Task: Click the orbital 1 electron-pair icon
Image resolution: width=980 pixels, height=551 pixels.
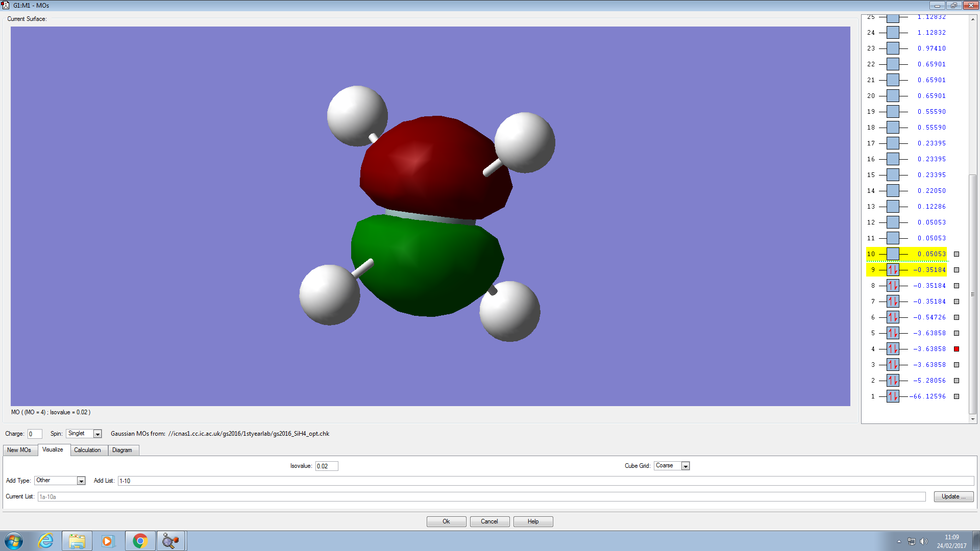Action: 893,396
